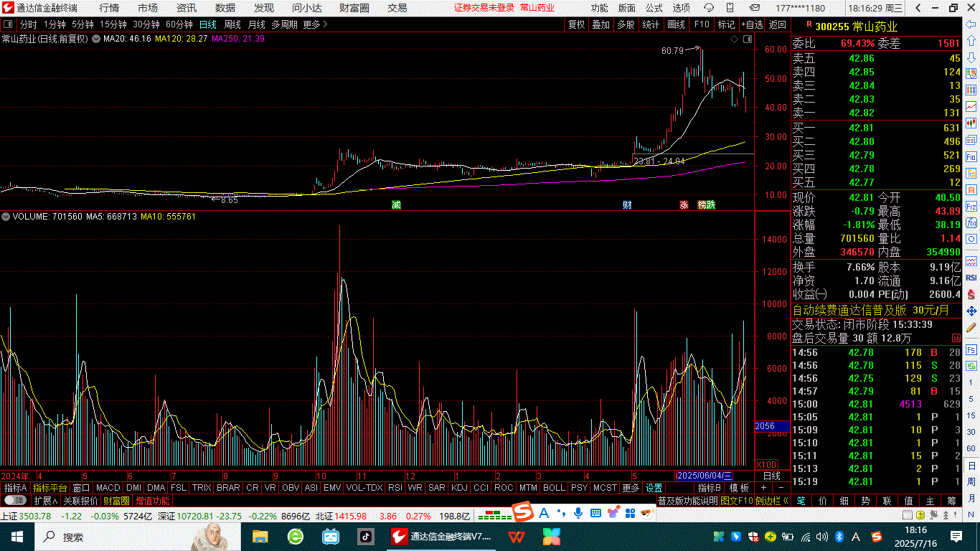Open the 行情 menu

coord(109,8)
